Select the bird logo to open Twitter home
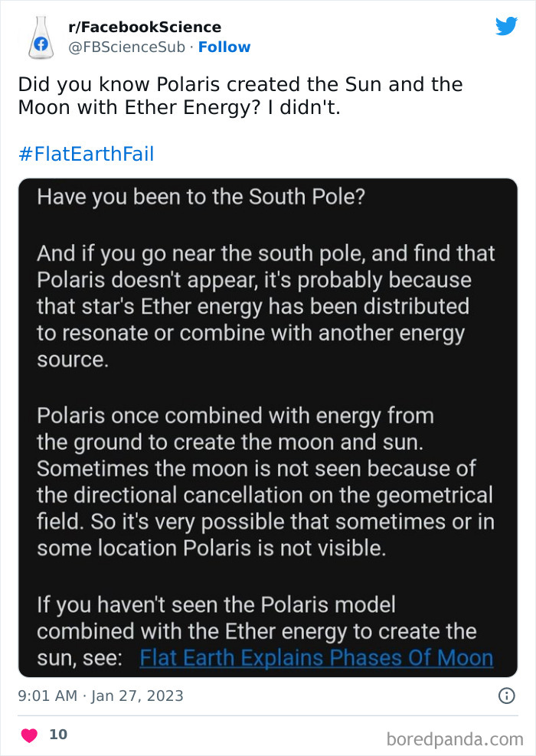The image size is (536, 756). (x=507, y=25)
